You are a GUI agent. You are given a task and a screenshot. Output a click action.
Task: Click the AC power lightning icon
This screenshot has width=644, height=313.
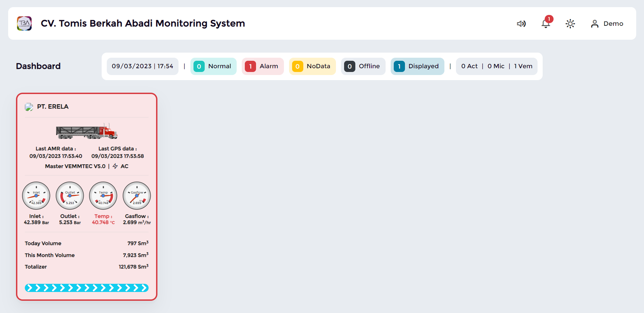(x=115, y=166)
